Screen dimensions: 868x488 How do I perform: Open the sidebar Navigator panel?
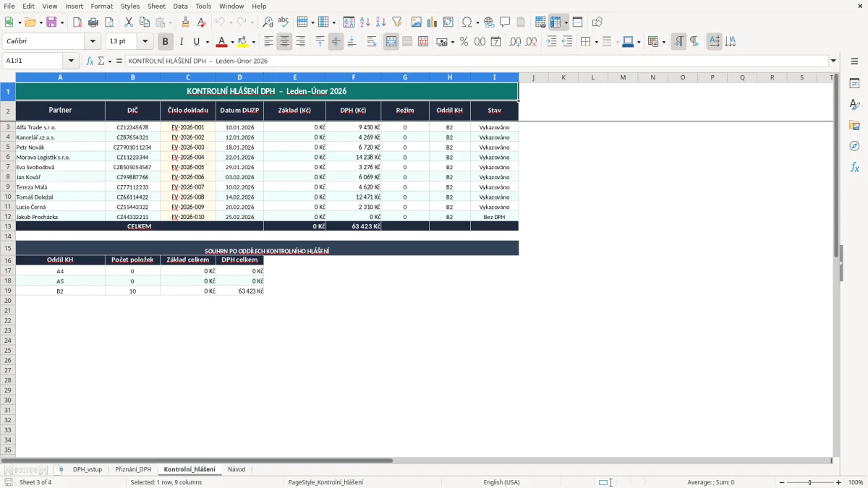tap(854, 146)
